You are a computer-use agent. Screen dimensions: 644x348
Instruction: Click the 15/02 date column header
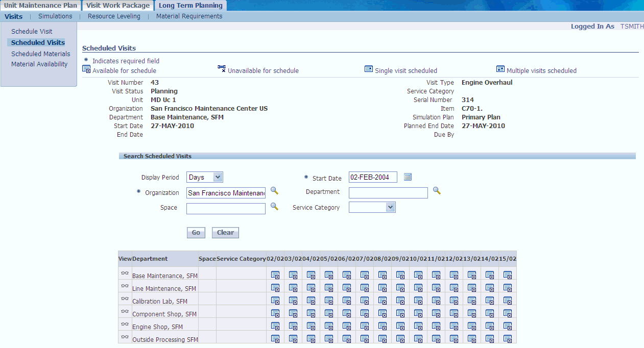pos(508,259)
